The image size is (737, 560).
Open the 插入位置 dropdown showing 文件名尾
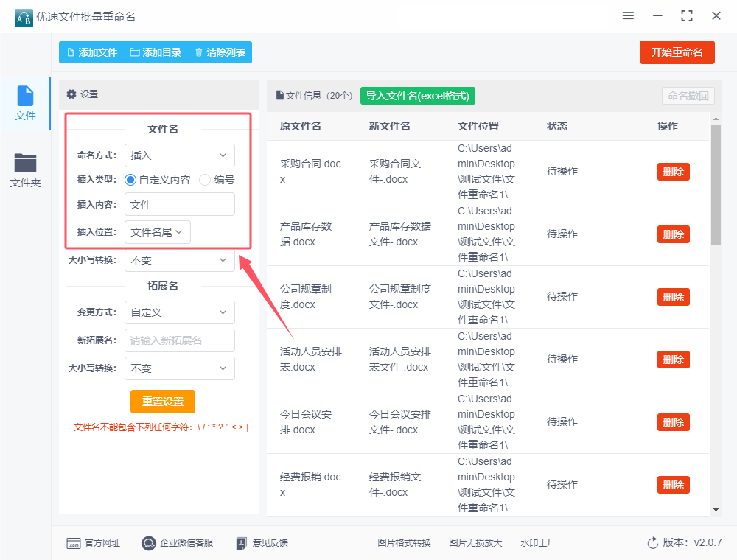158,232
